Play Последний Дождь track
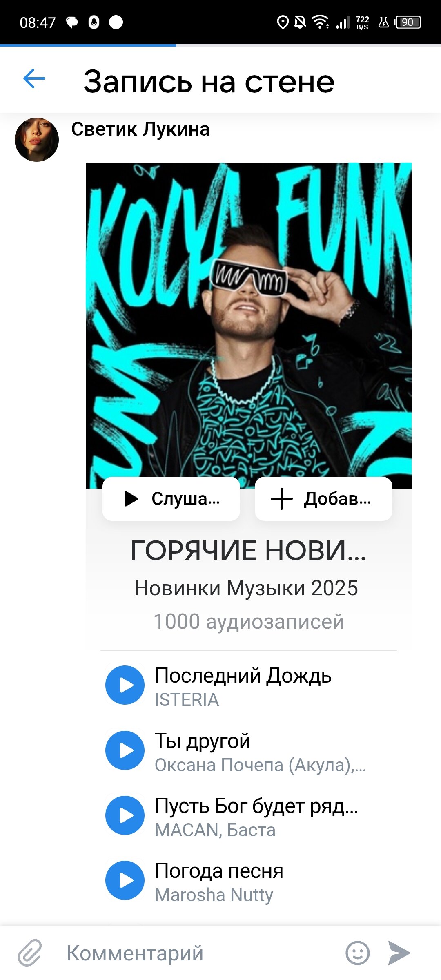The height and width of the screenshot is (980, 441). [125, 685]
